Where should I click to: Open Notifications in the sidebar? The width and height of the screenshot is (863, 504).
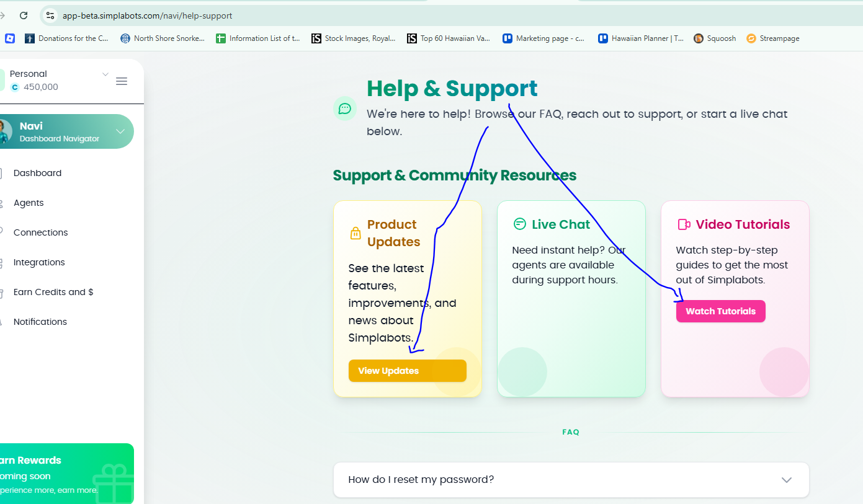pos(40,322)
